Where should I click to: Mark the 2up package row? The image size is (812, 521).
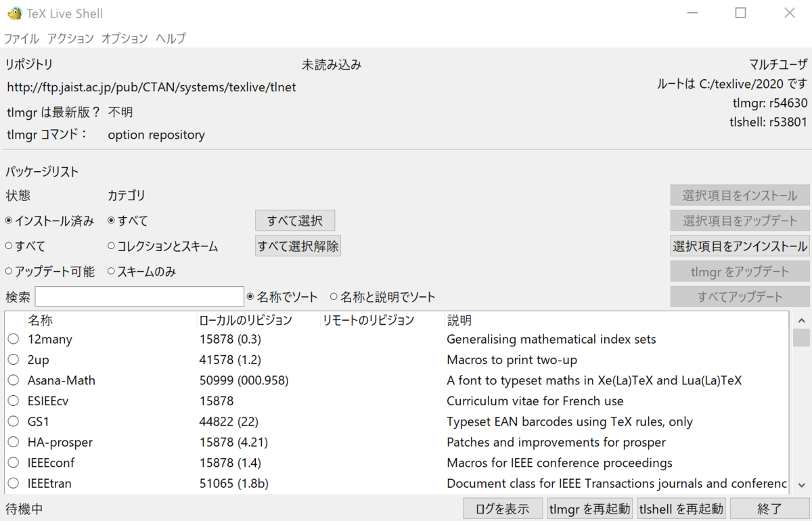pos(14,360)
